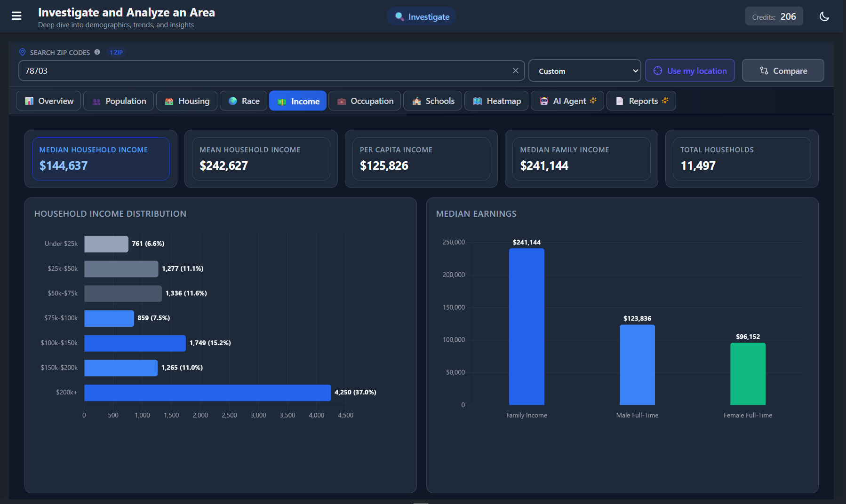Switch to the Housing tab
Viewport: 846px width, 504px height.
pyautogui.click(x=186, y=101)
